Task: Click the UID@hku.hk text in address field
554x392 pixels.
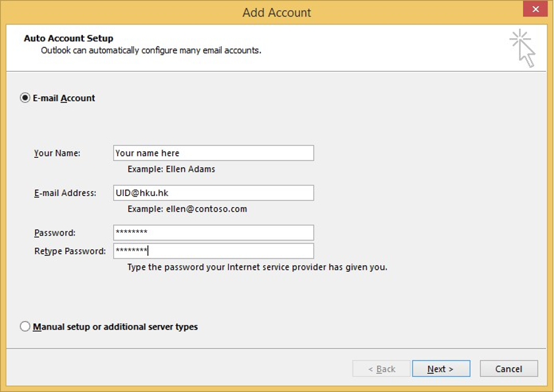Action: [138, 192]
